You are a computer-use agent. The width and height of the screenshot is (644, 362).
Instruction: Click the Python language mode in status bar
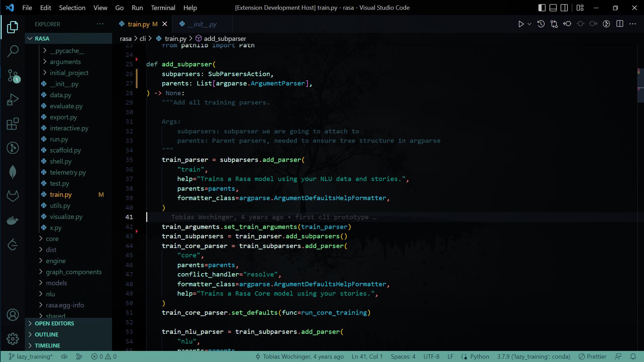[x=479, y=357]
